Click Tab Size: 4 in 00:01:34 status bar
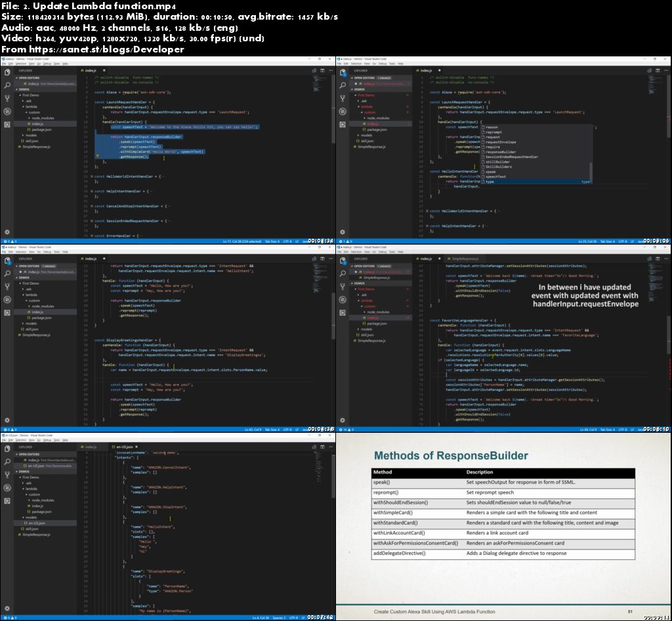Image resolution: width=672 pixels, height=621 pixels. pos(272,241)
